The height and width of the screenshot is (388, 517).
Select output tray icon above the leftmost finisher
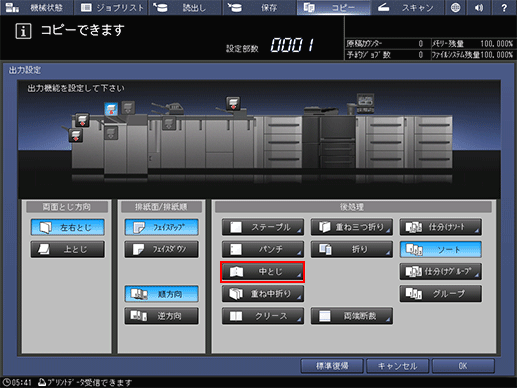pyautogui.click(x=82, y=120)
